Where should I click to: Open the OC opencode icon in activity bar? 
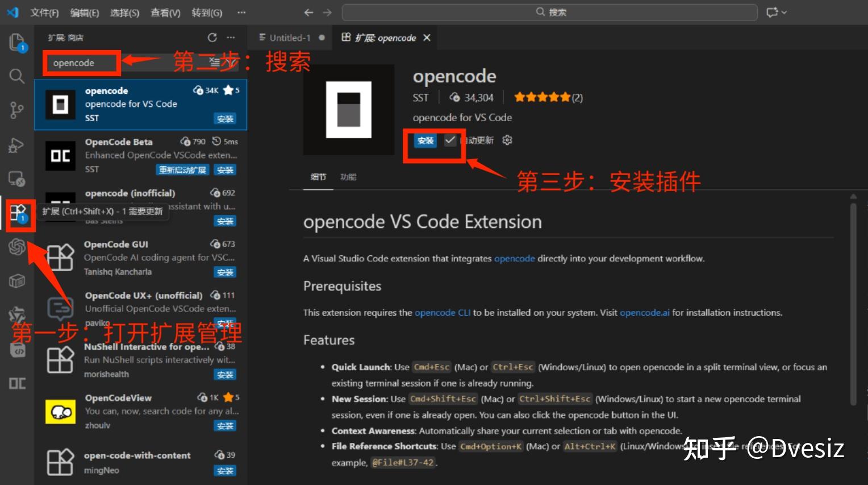coord(17,383)
